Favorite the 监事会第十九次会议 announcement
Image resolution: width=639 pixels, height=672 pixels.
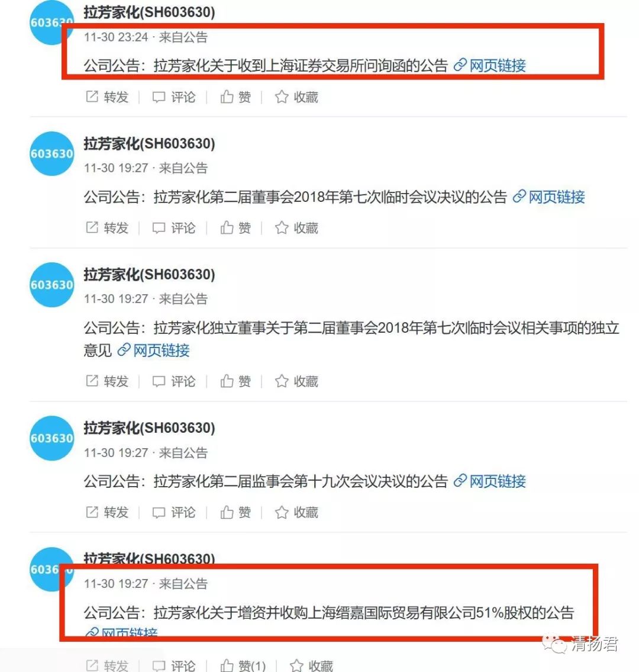(296, 512)
